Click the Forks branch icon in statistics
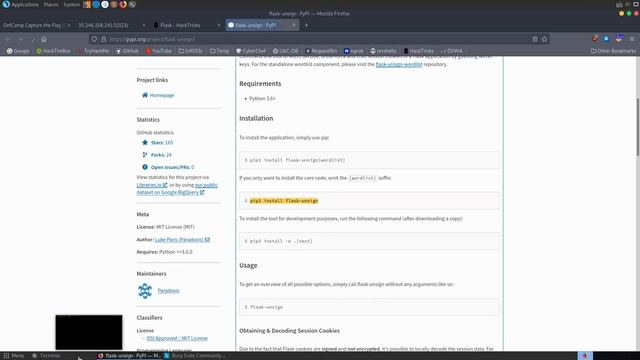640x360 pixels. (x=145, y=155)
